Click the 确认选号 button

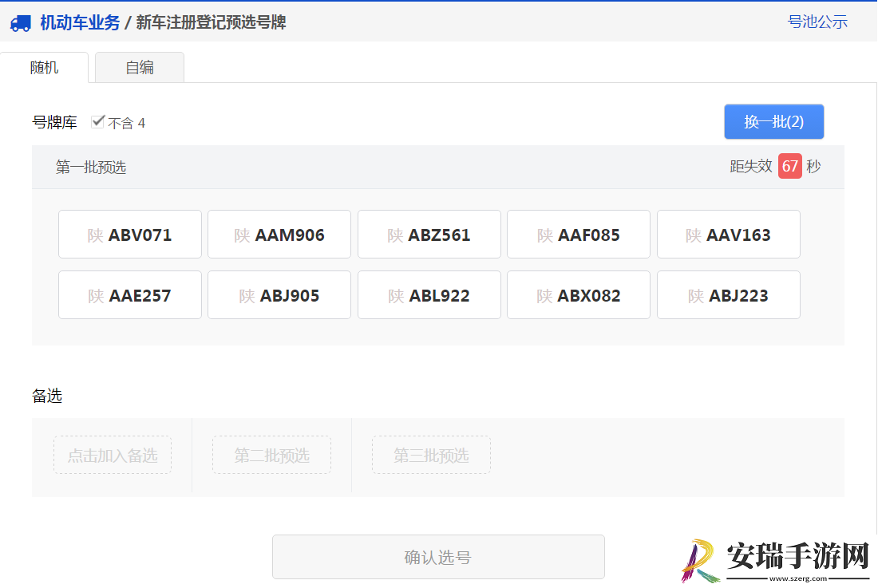tap(438, 557)
